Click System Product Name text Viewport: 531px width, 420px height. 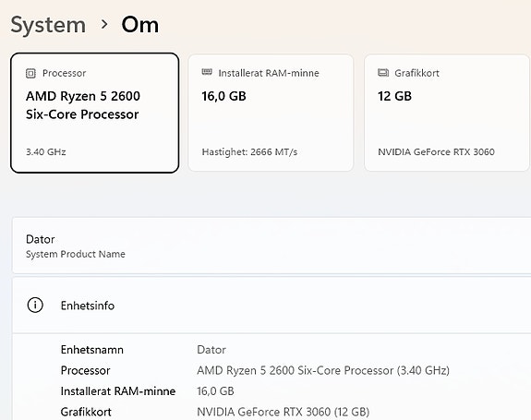[76, 254]
